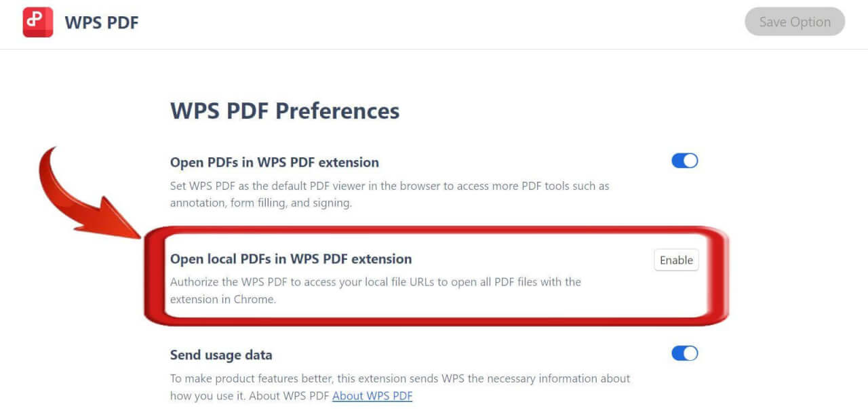Click the local file URLs authorization description
The height and width of the screenshot is (409, 868).
375,290
